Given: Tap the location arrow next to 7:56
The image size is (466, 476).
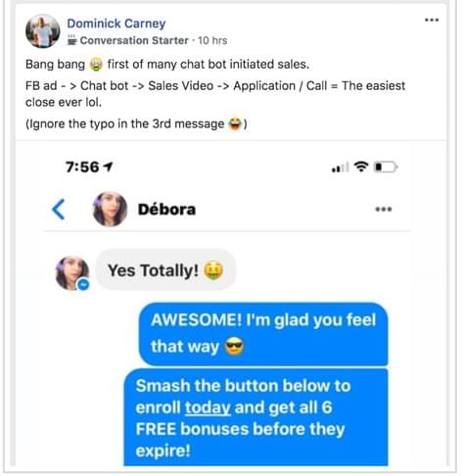Looking at the screenshot, I should (108, 167).
